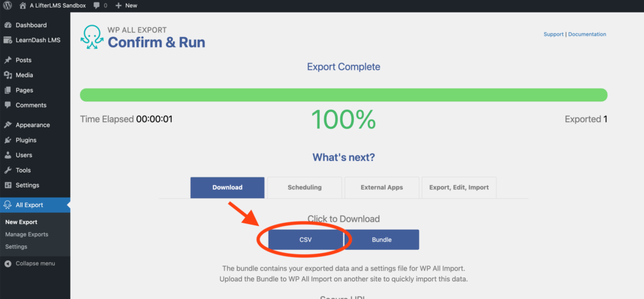
Task: Click the LearnDash LMS icon in sidebar
Action: pos(8,40)
